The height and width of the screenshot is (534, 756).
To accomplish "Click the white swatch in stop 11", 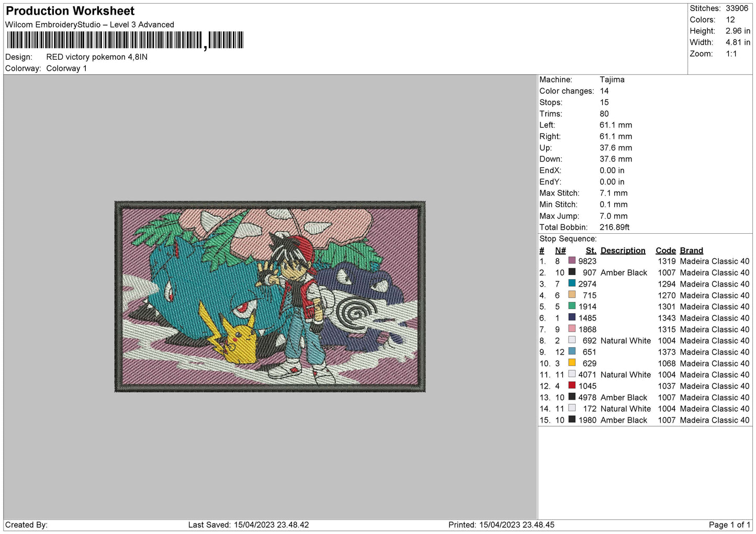I will pos(572,374).
